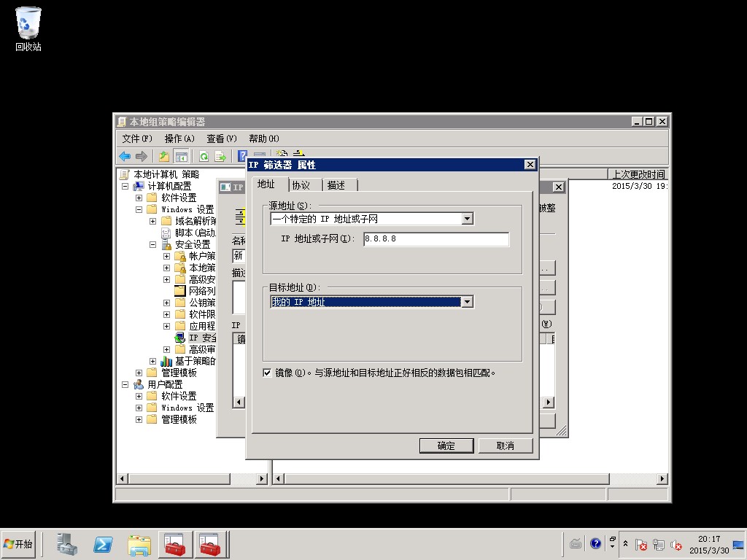Click the filter list's right scroll arrow
The width and height of the screenshot is (747, 560).
click(x=549, y=402)
